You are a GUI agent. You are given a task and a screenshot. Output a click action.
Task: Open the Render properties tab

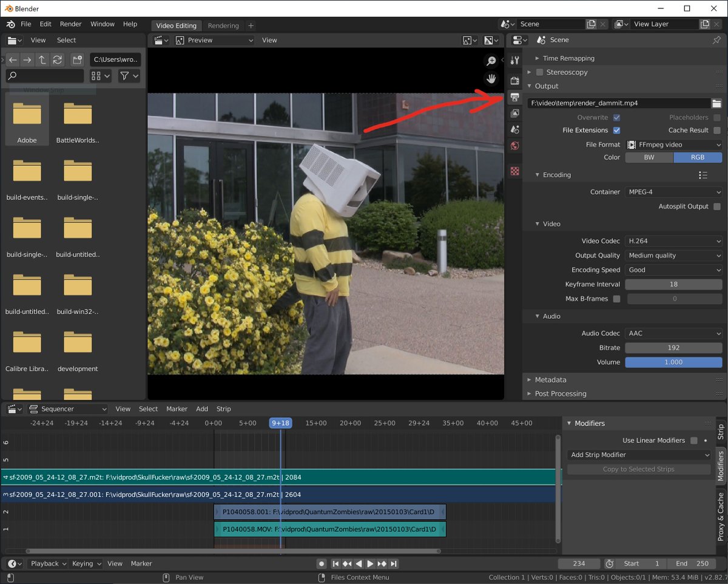coord(514,81)
